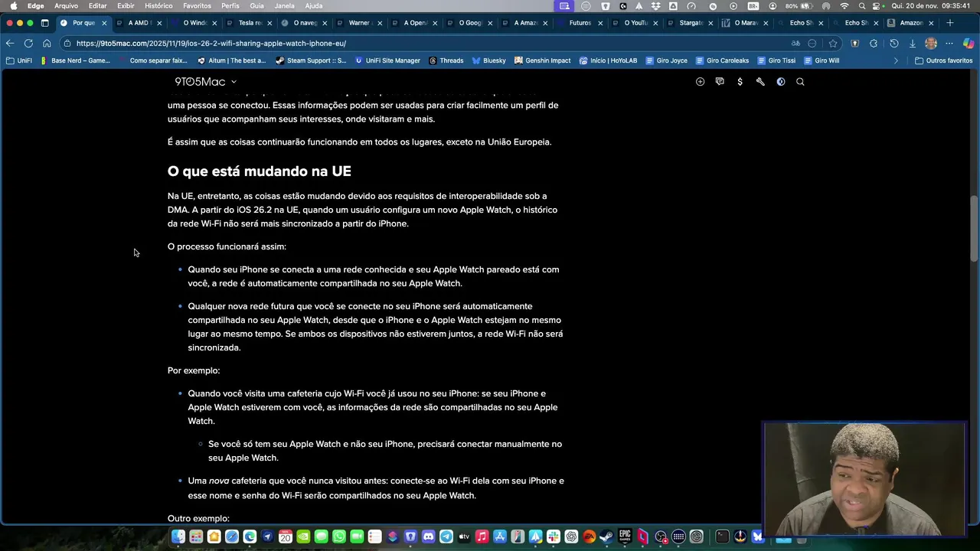This screenshot has height=551, width=980.
Task: Click the browser back arrow
Action: click(x=10, y=44)
